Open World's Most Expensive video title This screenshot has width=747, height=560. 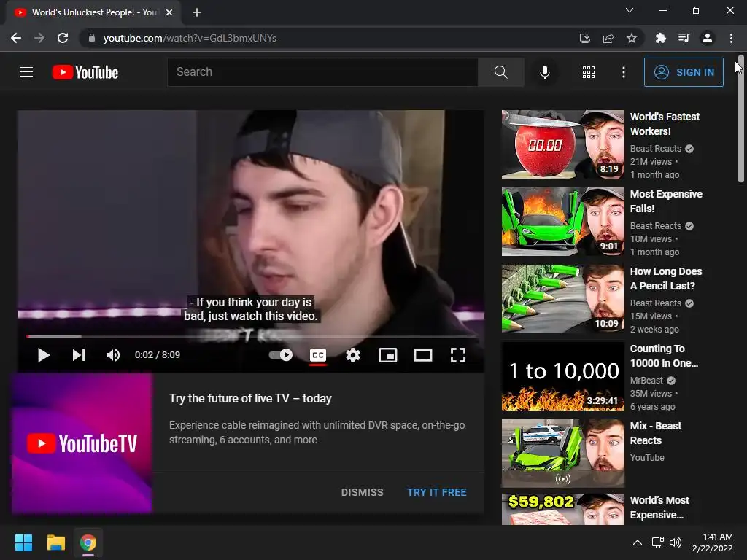coord(659,507)
